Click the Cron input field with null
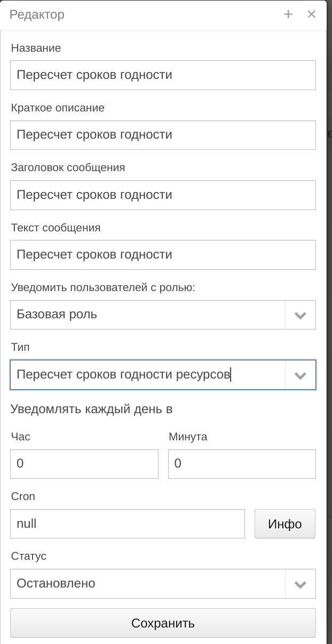 tap(128, 524)
